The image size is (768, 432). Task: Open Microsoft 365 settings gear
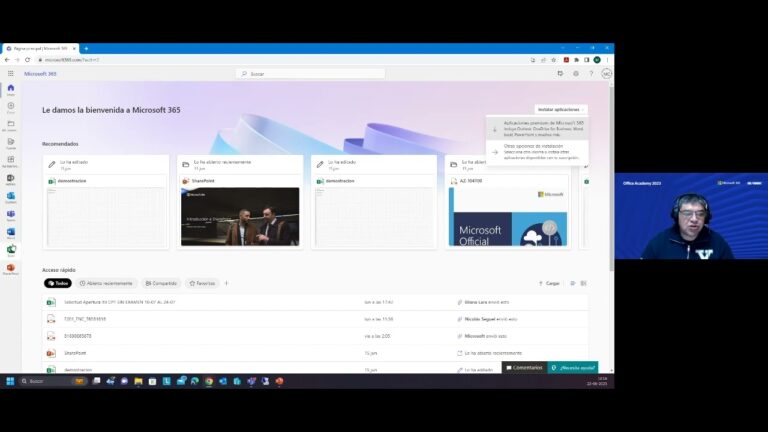pos(576,73)
